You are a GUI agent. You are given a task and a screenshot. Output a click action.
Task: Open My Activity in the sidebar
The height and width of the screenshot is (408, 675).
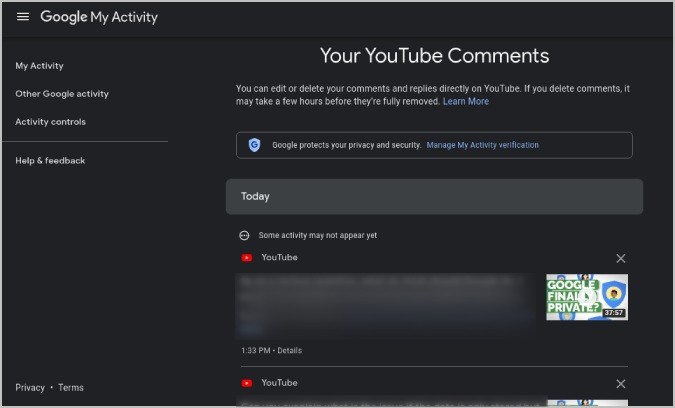[x=40, y=66]
